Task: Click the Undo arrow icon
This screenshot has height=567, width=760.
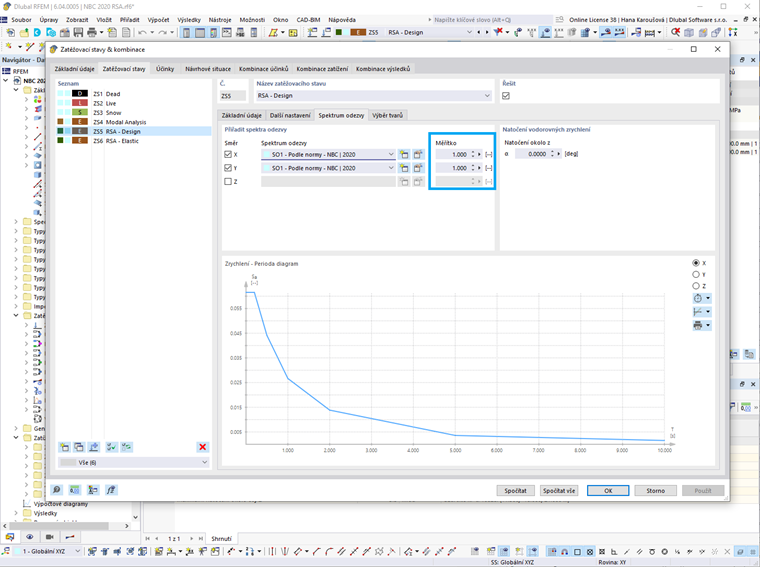Action: point(142,32)
